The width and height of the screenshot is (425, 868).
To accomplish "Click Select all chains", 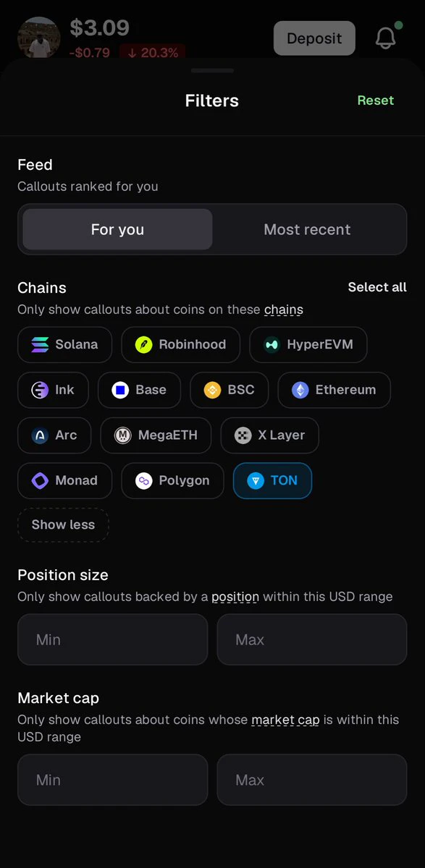I will pyautogui.click(x=377, y=287).
